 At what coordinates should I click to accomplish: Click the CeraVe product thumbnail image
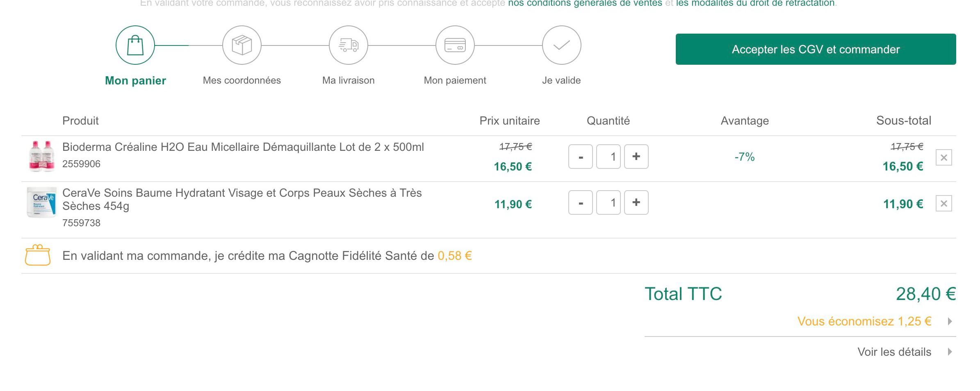pyautogui.click(x=41, y=202)
